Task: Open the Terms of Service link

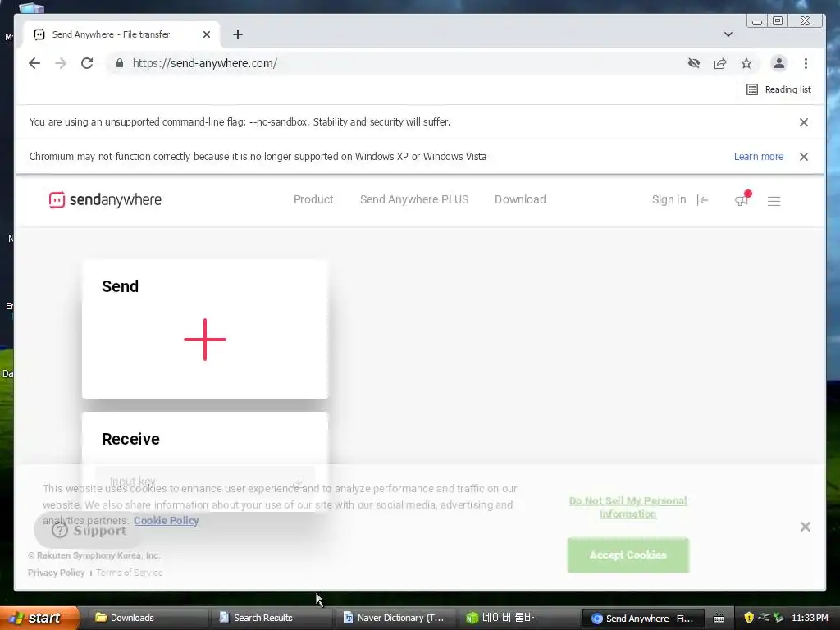Action: 129,573
